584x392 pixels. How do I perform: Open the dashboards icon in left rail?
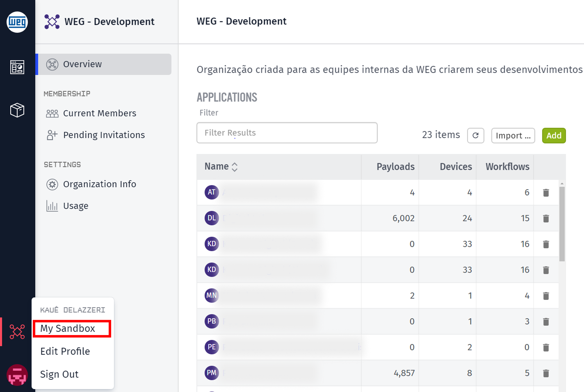pyautogui.click(x=17, y=67)
